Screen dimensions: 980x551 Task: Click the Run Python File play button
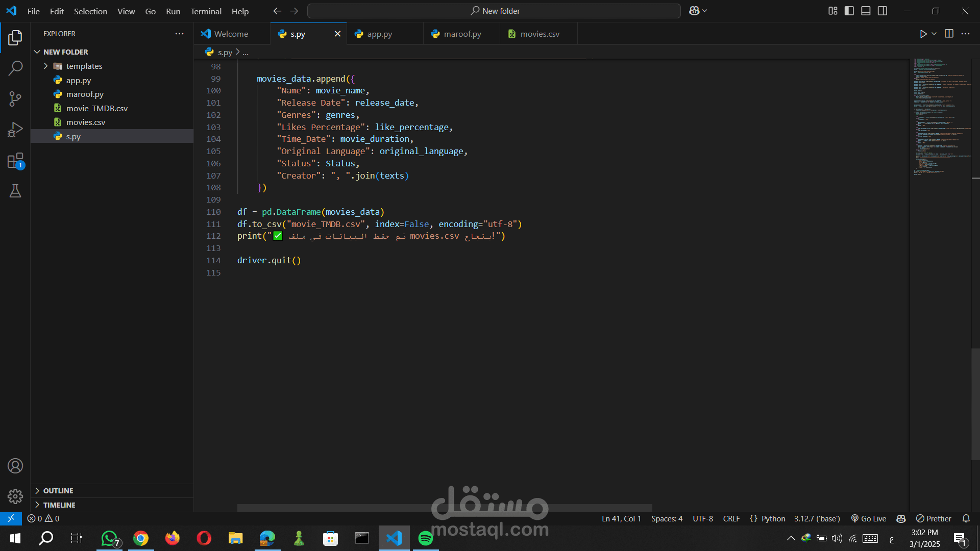[x=923, y=34]
